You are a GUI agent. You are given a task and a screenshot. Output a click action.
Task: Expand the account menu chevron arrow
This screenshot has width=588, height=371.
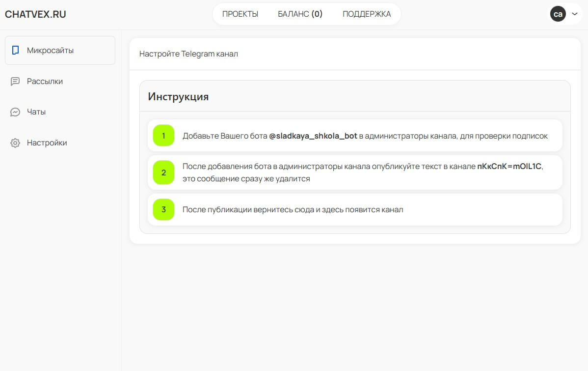[575, 14]
